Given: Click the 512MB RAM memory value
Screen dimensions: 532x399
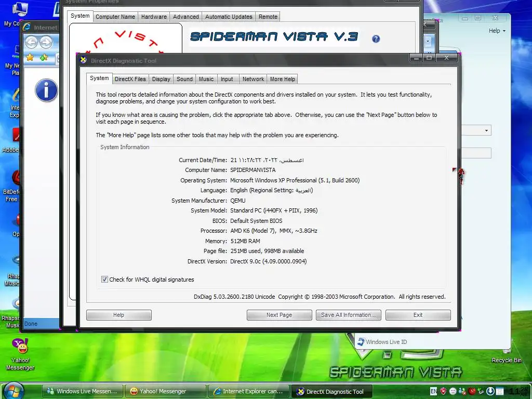Looking at the screenshot, I should 245,241.
